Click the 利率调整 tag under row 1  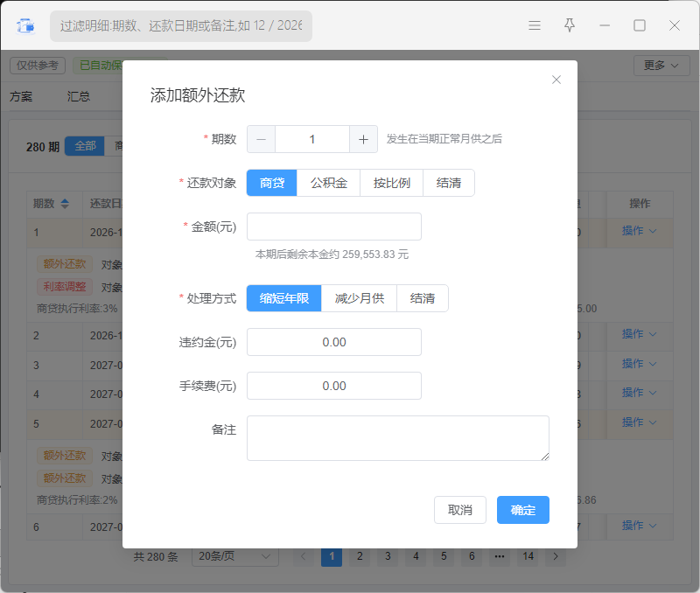(64, 287)
